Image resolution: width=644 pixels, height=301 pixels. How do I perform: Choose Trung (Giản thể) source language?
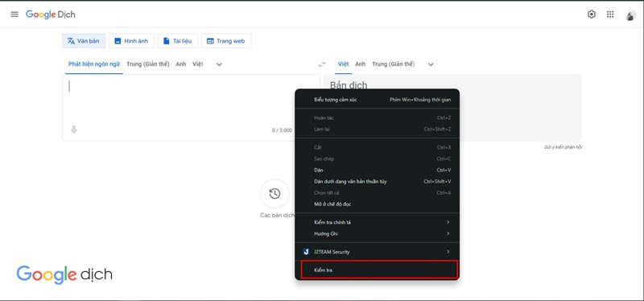[148, 64]
